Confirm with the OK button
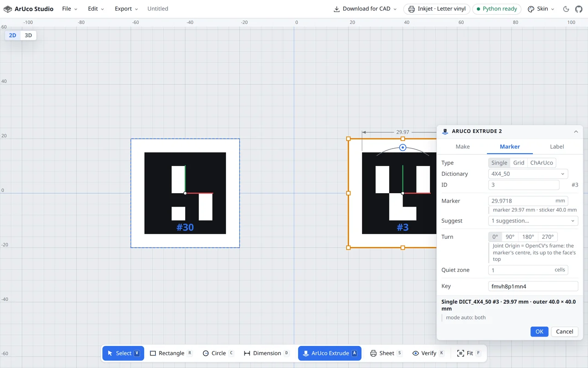This screenshot has width=588, height=368. [539, 332]
